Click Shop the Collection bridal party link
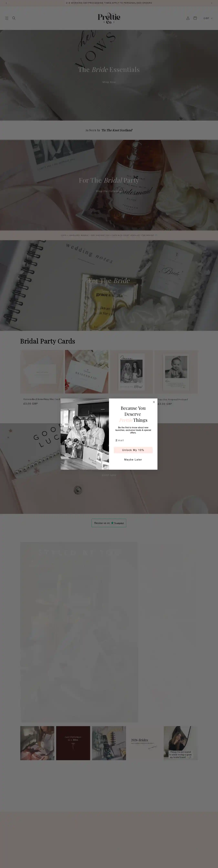The height and width of the screenshot is (868, 218). pos(109,191)
